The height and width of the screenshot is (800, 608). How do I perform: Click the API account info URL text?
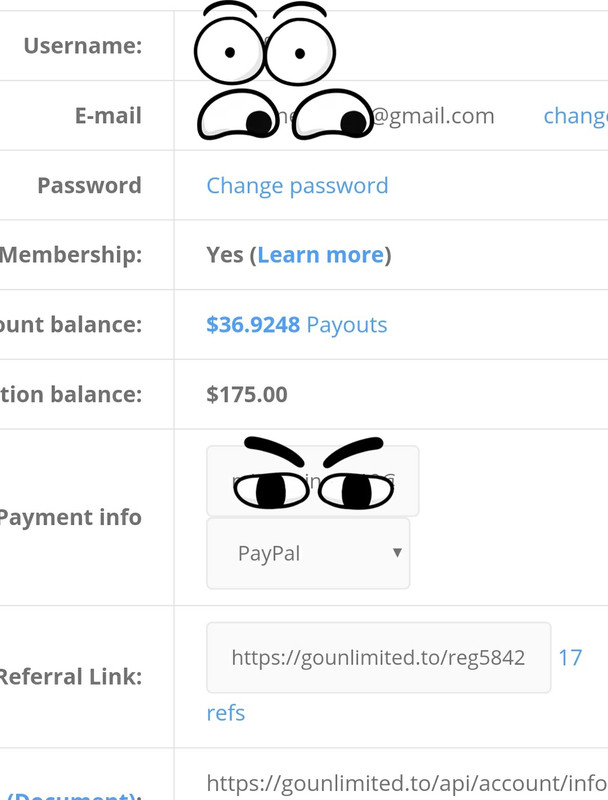click(406, 782)
